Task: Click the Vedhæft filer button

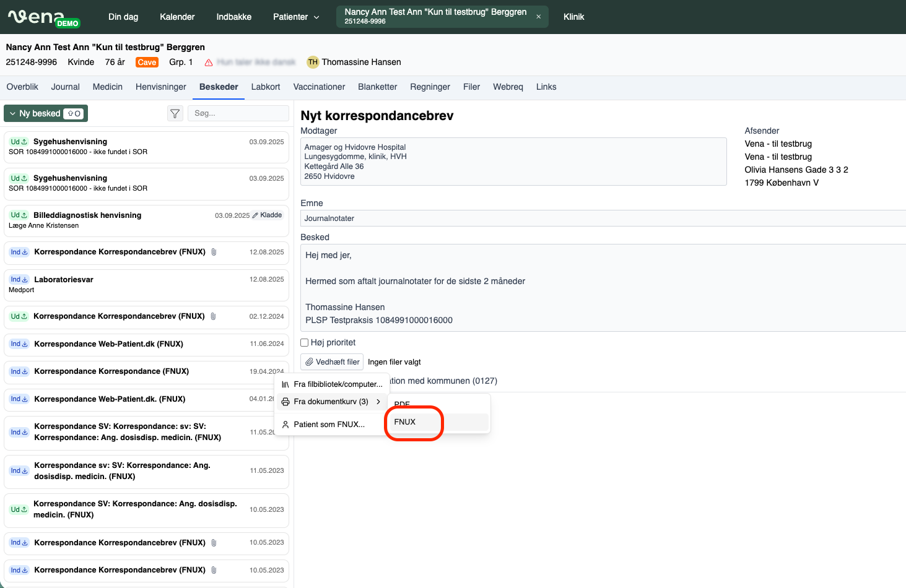Action: (332, 362)
